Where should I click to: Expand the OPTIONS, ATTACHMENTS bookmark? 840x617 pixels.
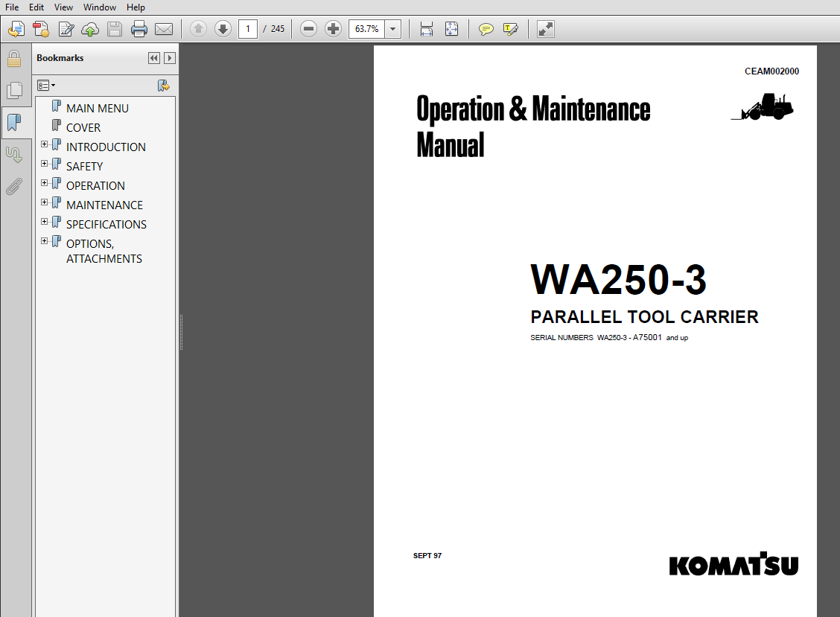[45, 241]
